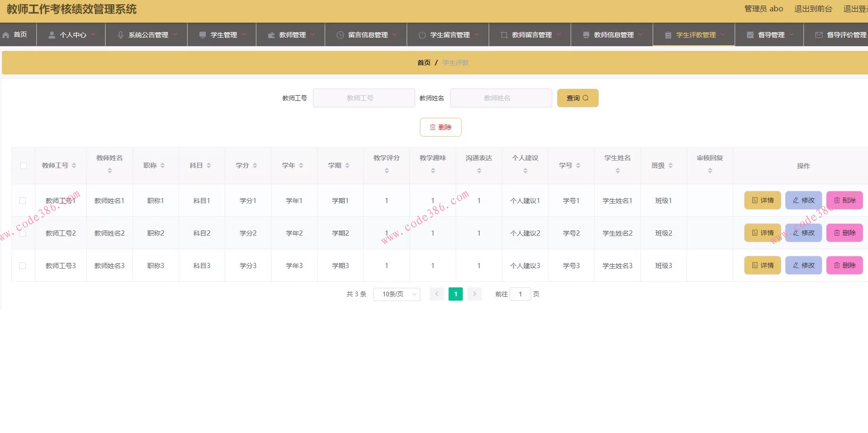Viewport: 868px width, 433px height.
Task: Click the 教师姓名 search input field
Action: pyautogui.click(x=500, y=98)
